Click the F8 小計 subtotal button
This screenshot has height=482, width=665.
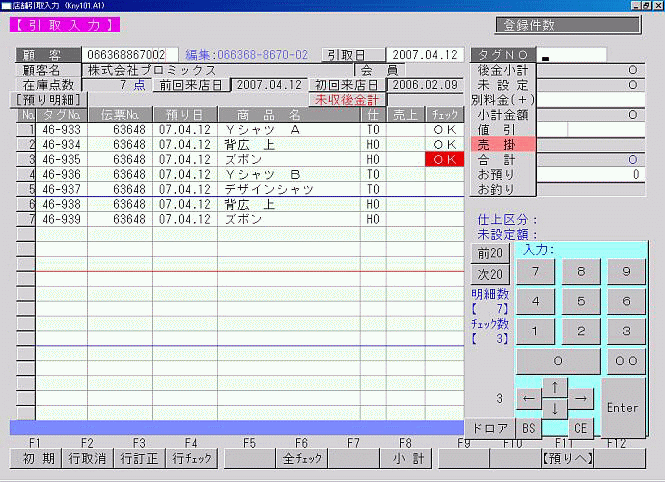pos(406,458)
